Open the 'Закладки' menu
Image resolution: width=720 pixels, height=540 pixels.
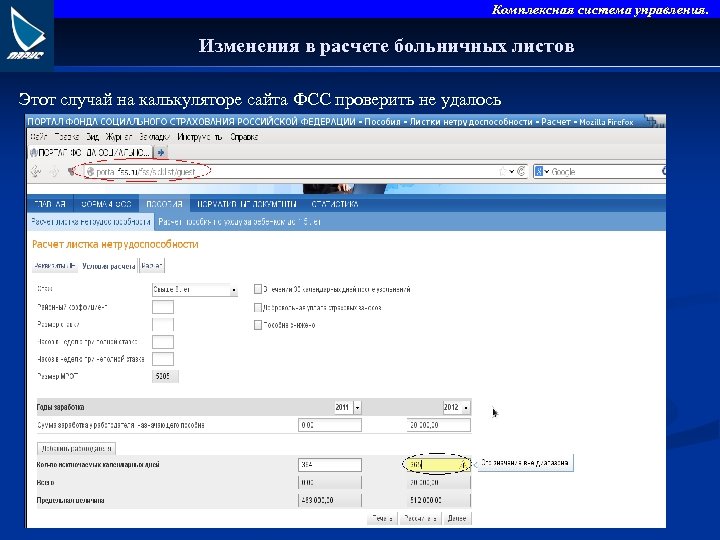coord(154,137)
